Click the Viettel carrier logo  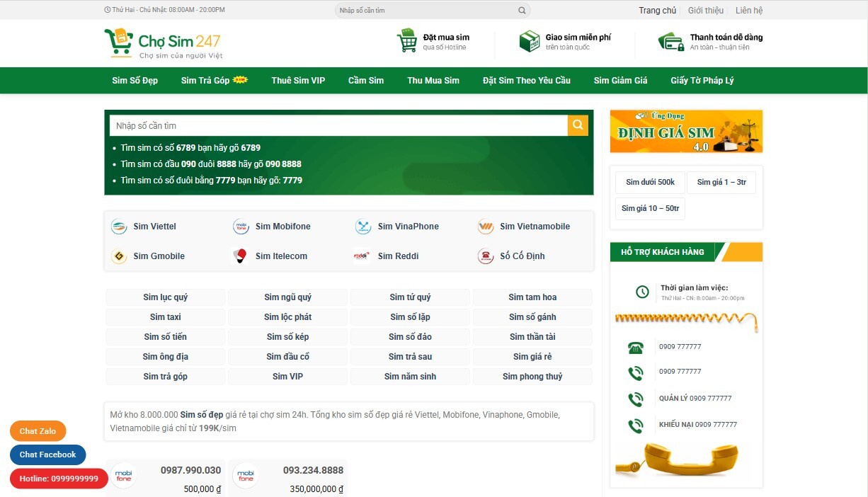[119, 227]
